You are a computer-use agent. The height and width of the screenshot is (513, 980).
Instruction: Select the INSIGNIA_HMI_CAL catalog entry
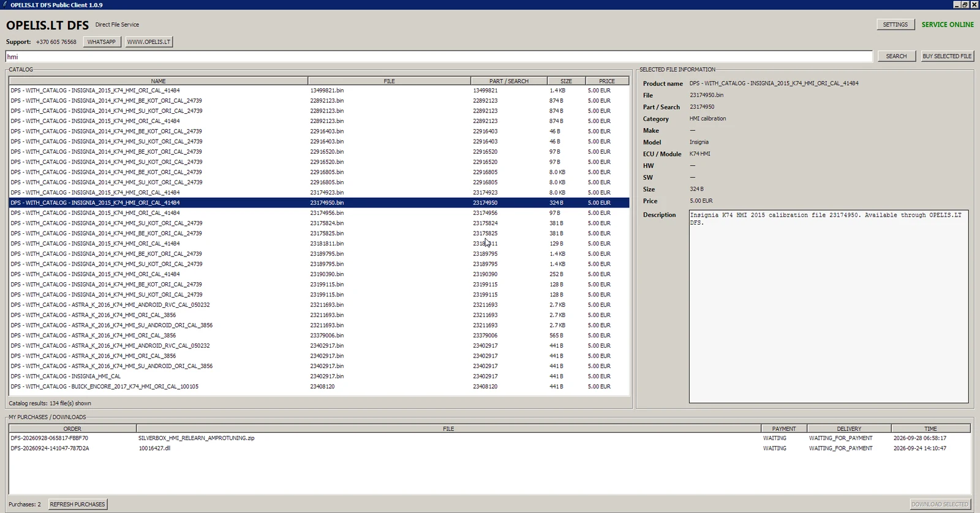coord(318,376)
